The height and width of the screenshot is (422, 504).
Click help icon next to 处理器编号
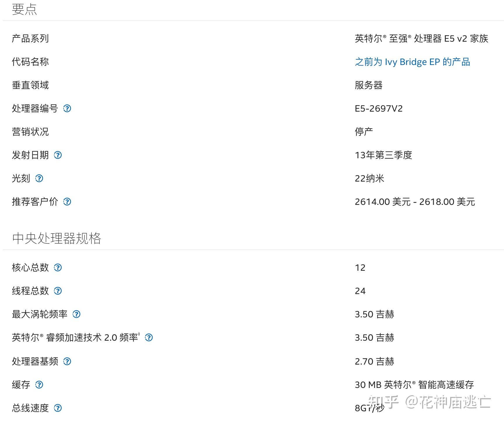67,108
